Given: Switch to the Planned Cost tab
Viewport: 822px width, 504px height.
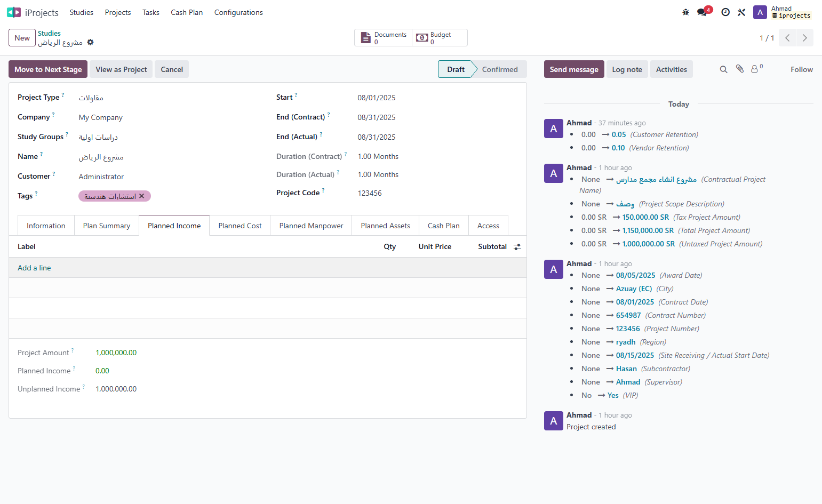Looking at the screenshot, I should 240,226.
